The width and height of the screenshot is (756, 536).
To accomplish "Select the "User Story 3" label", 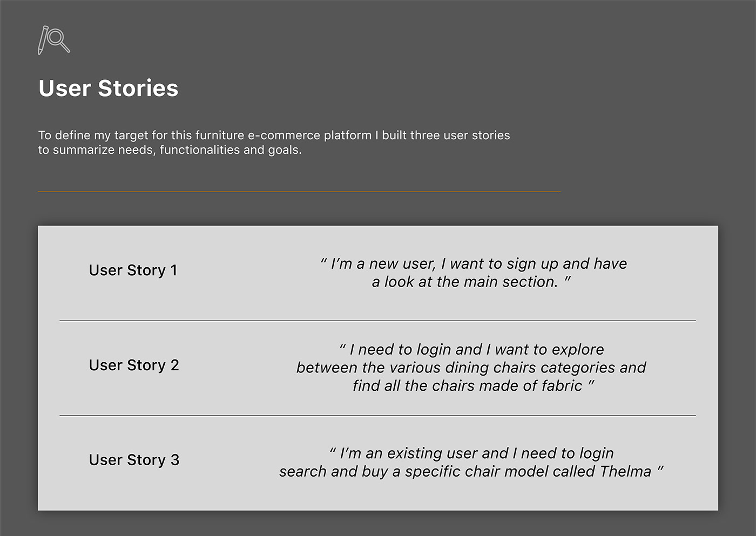I will pyautogui.click(x=133, y=459).
